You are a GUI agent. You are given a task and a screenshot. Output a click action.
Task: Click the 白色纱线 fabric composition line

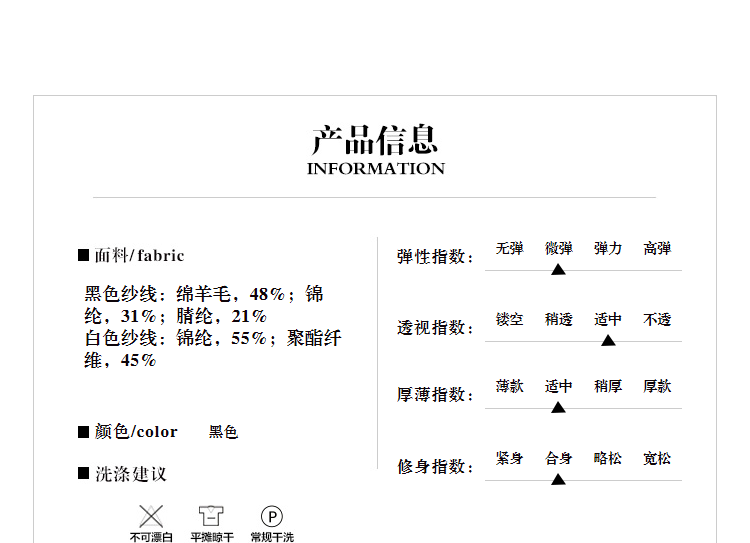213,349
